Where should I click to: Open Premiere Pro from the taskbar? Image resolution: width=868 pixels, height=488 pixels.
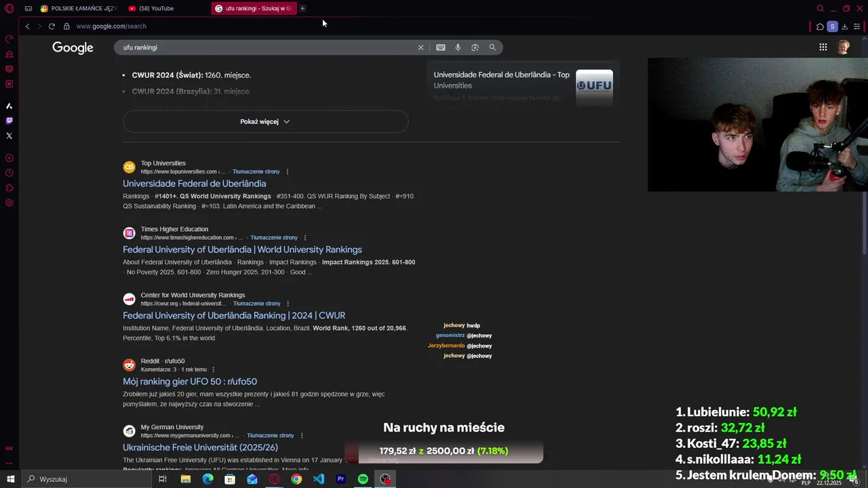[x=341, y=479]
